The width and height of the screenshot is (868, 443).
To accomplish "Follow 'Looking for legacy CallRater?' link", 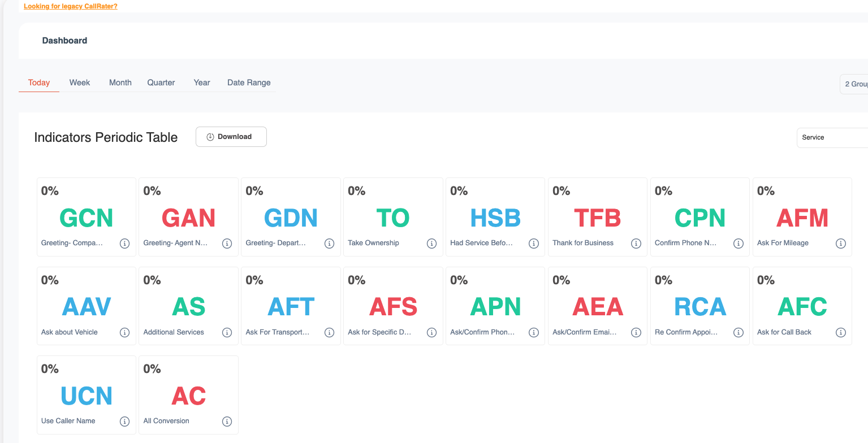I will [x=71, y=6].
